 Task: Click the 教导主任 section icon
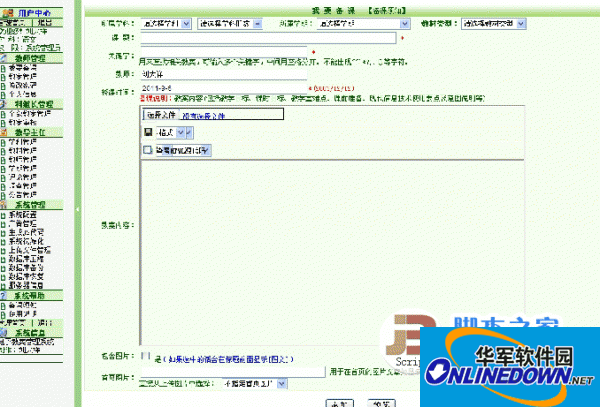coord(4,132)
